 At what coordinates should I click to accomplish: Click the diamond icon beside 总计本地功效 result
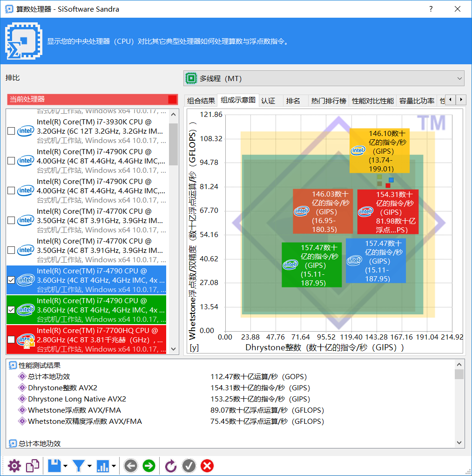point(22,376)
